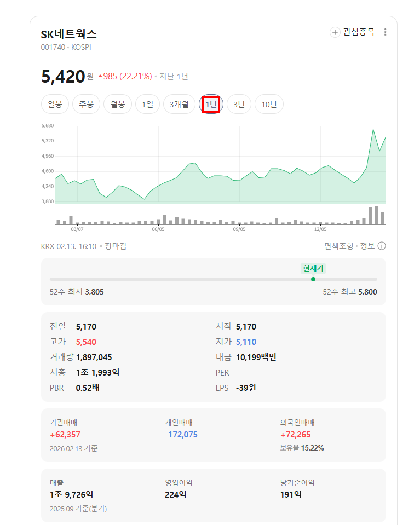The image size is (420, 525).
Task: Open the three-dot more options menu
Action: tap(385, 32)
